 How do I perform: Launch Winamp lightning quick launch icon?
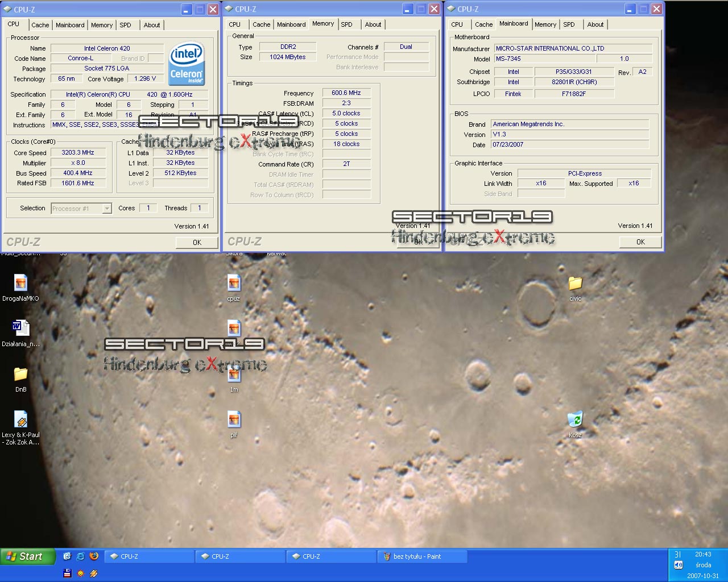(94, 573)
